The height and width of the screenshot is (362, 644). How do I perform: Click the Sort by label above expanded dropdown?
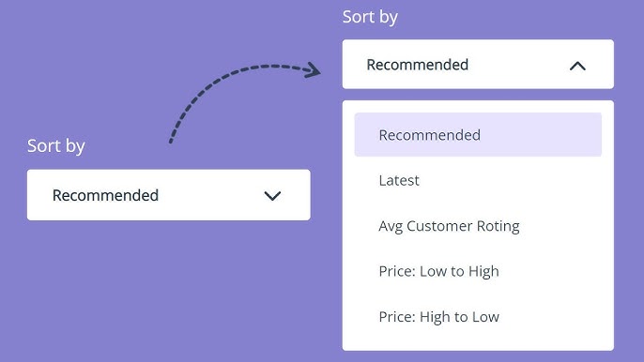[370, 17]
